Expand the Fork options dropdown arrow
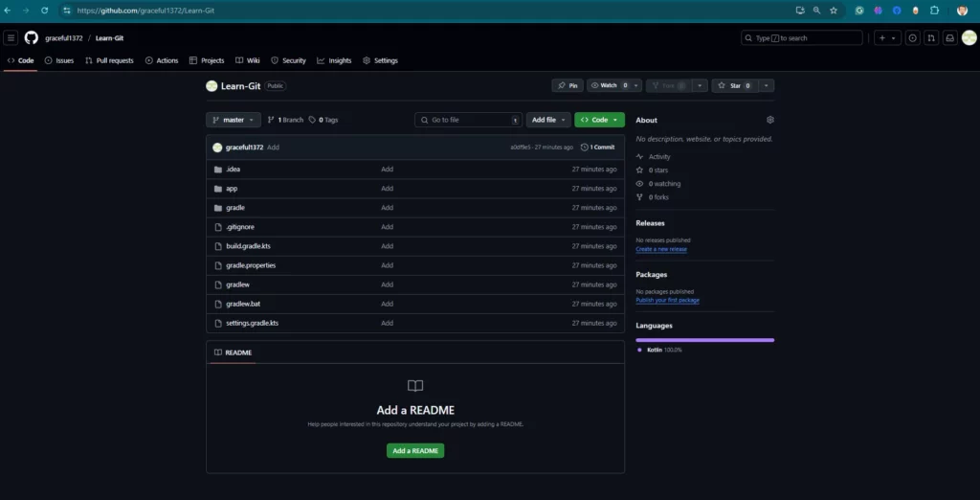This screenshot has width=980, height=500. (x=700, y=86)
